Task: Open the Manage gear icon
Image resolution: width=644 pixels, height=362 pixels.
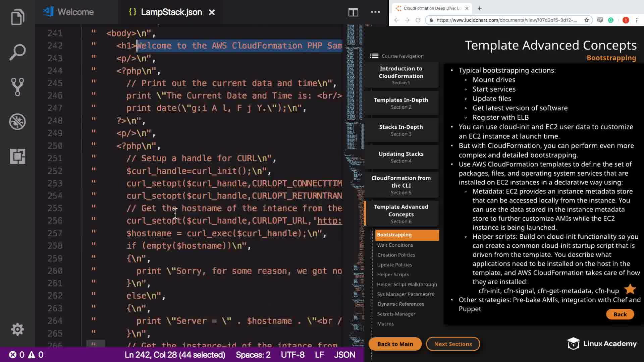Action: click(x=17, y=329)
